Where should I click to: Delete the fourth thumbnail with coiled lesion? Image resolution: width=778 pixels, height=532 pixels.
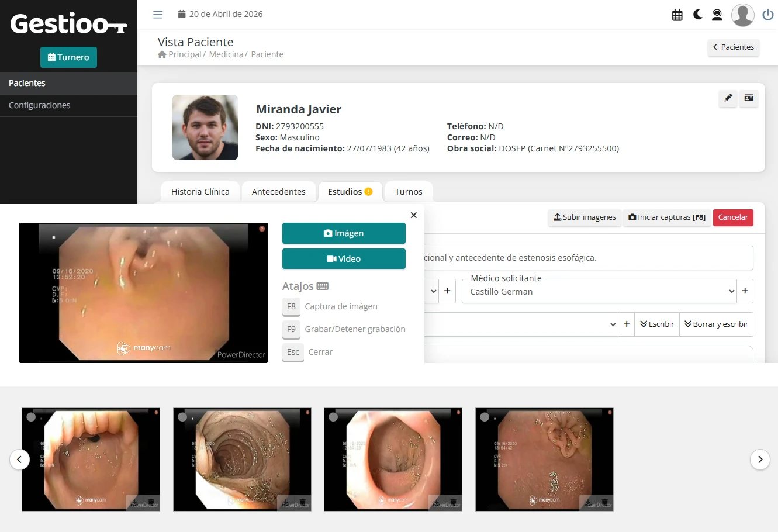point(604,503)
